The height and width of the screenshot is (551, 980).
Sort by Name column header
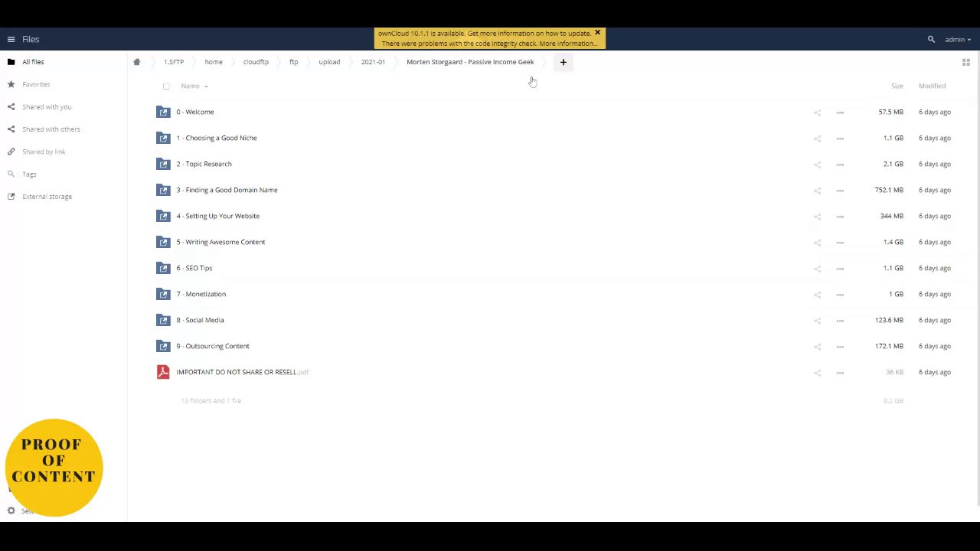(x=190, y=86)
